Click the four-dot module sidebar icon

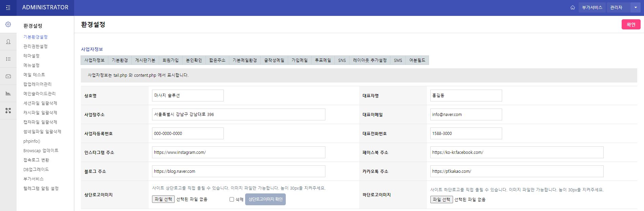pos(8,111)
